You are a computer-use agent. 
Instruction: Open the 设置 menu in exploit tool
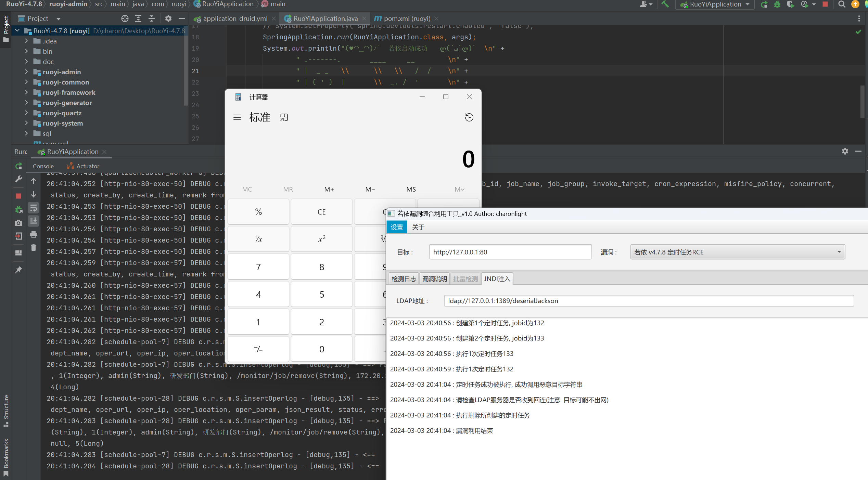pyautogui.click(x=397, y=227)
